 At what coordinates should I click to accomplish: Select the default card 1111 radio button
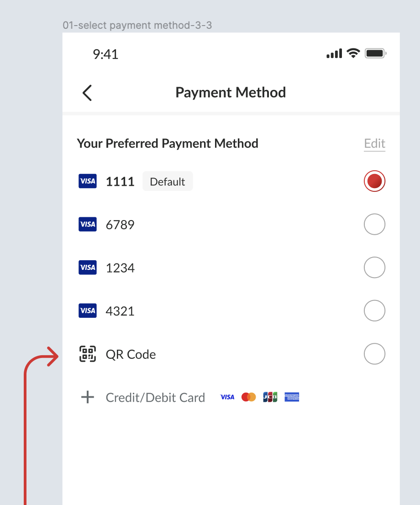(374, 181)
